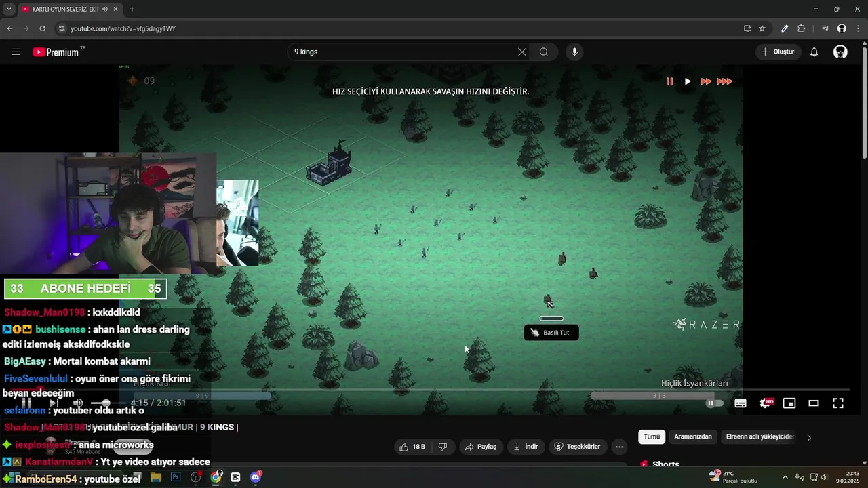Screen dimensions: 868x488
Task: Open the YouTube account avatar menu
Action: [840, 52]
